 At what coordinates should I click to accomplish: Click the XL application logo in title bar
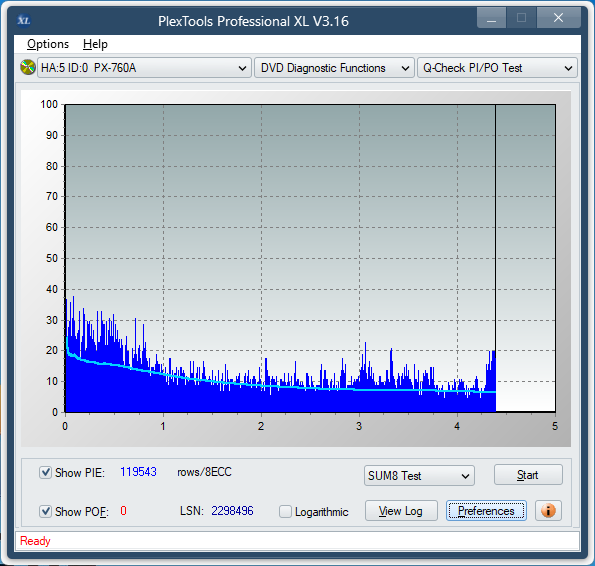(x=24, y=20)
